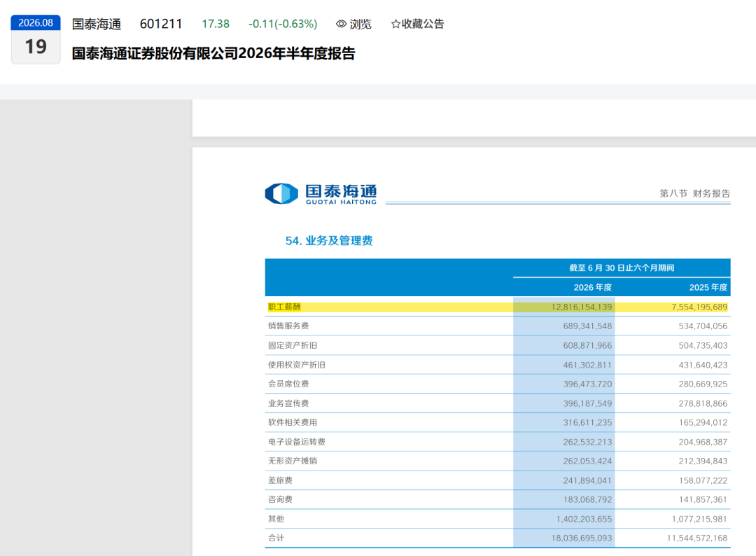This screenshot has height=556, width=756.
Task: Click the value 165,294,012
Action: pos(703,422)
